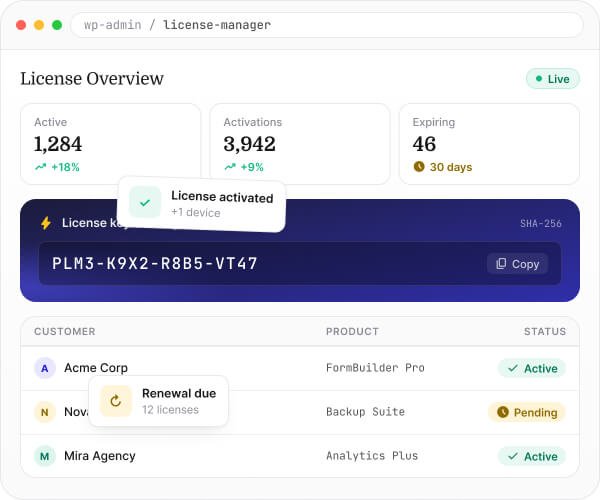Click the lightning bolt License key icon
Screen dimensions: 600x500
(46, 223)
